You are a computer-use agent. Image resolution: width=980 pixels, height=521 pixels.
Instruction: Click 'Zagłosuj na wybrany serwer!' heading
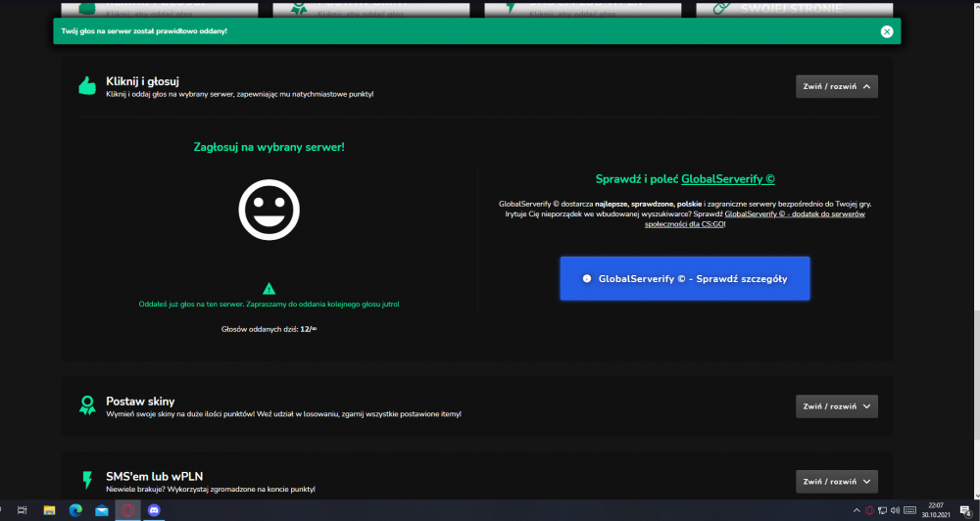click(x=269, y=147)
